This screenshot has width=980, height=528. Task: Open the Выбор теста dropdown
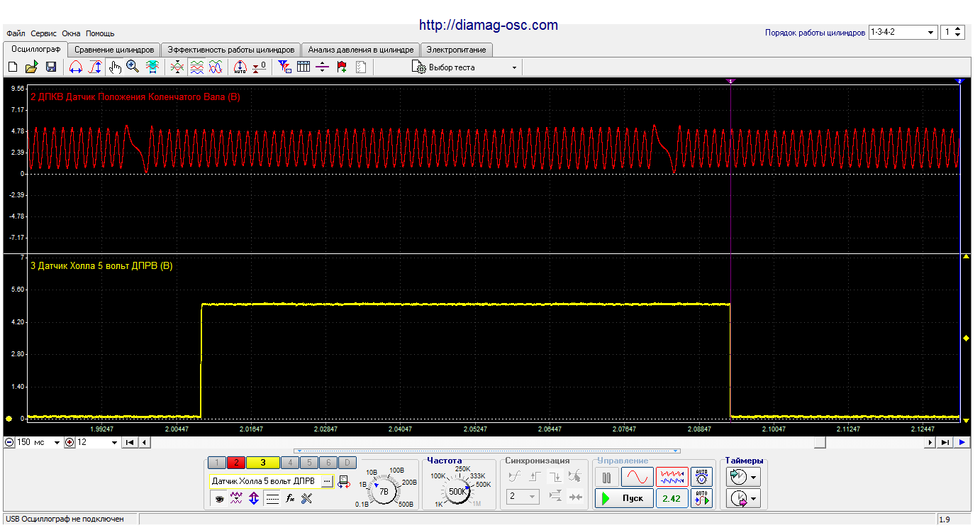coord(465,67)
